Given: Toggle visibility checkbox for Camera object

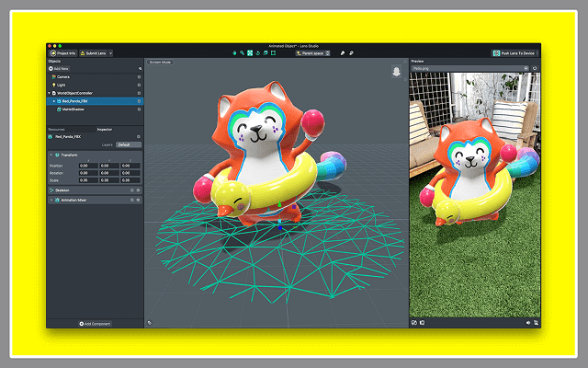Looking at the screenshot, I should pos(139,76).
